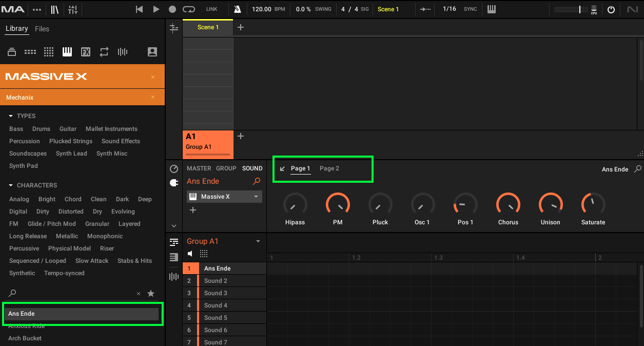This screenshot has width=644, height=346.
Task: Select Sounds grid filter icon
Action: click(49, 52)
